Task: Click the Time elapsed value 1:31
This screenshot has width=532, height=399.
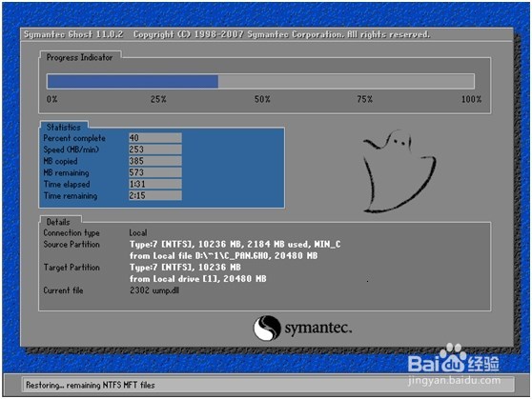Action: [x=155, y=184]
